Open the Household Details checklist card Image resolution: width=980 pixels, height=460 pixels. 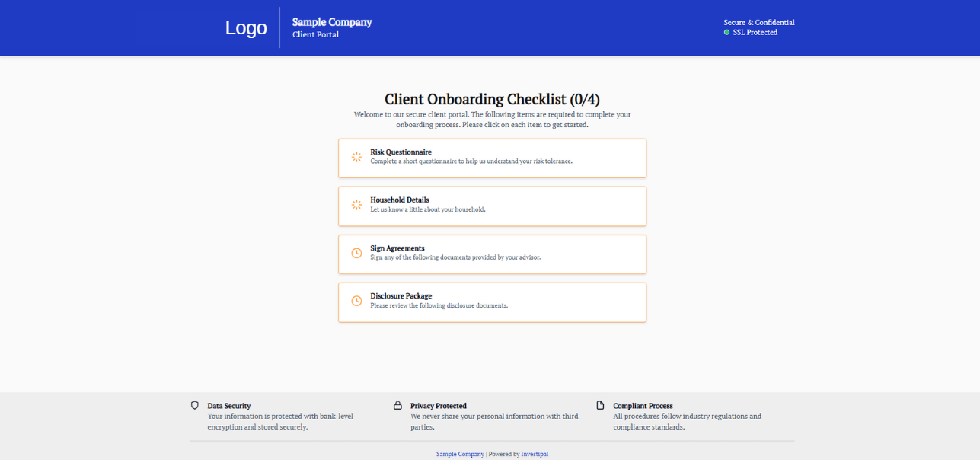492,206
